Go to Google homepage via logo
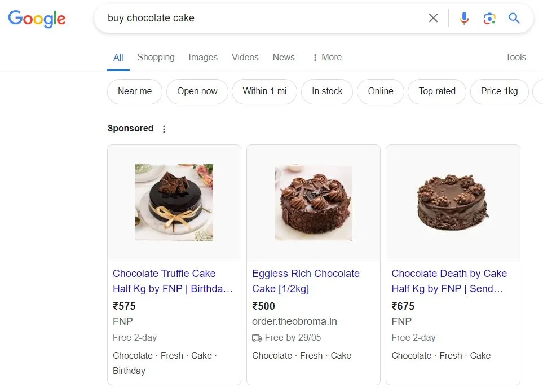The width and height of the screenshot is (543, 392). (37, 19)
